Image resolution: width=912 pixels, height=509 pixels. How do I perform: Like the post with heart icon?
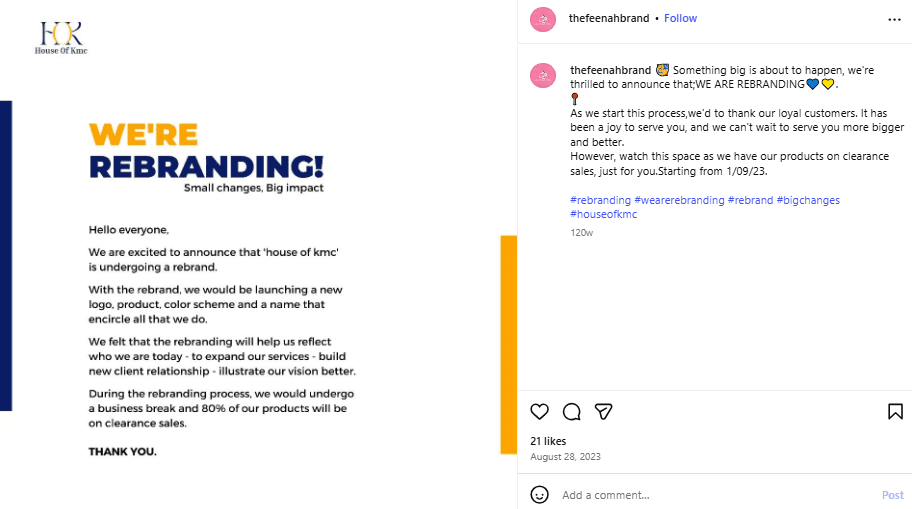click(x=540, y=412)
